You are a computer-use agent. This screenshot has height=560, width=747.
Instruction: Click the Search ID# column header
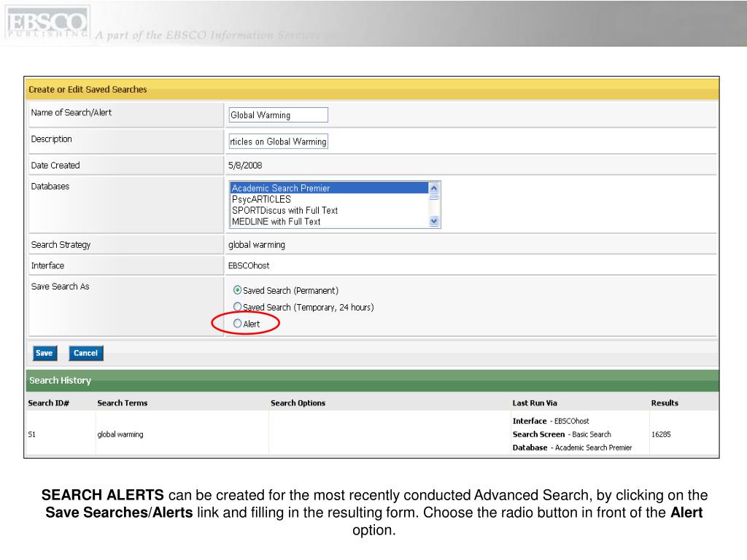tap(49, 402)
